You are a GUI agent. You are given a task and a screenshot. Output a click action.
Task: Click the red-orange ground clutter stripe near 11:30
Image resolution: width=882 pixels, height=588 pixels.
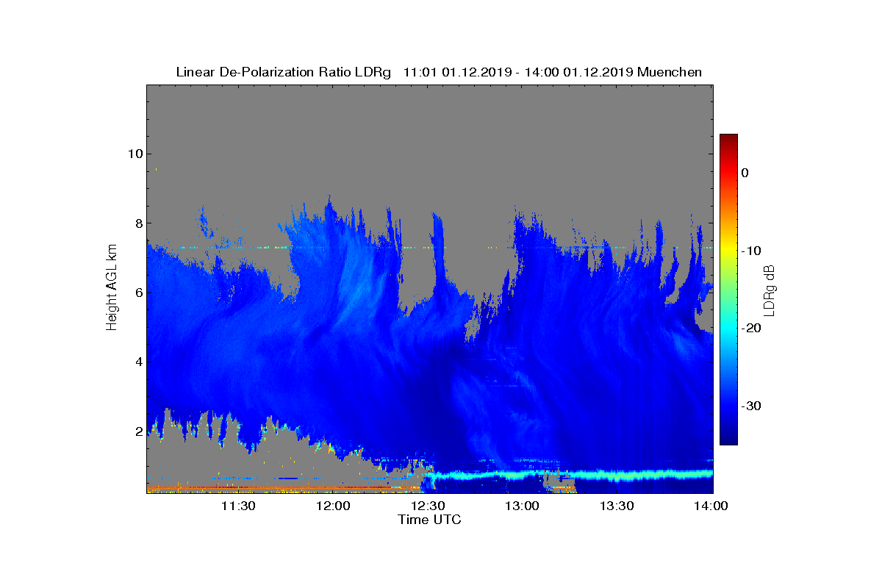coord(237,487)
